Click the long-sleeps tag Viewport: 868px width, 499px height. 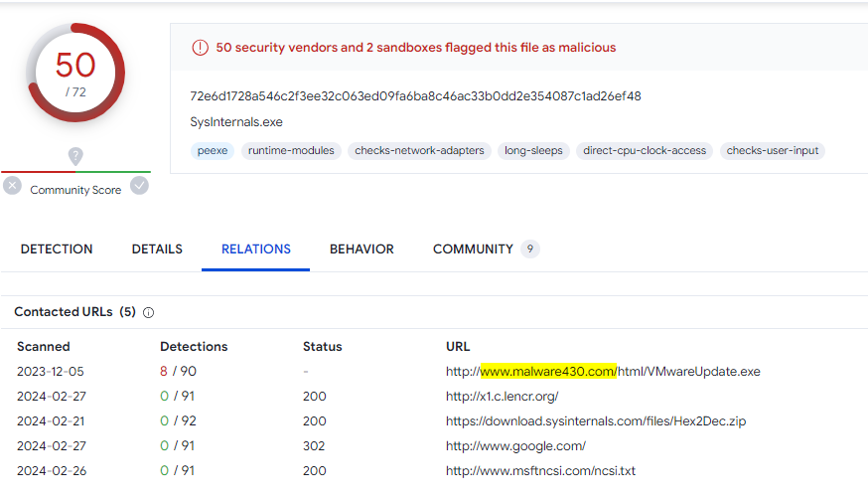[x=533, y=151]
